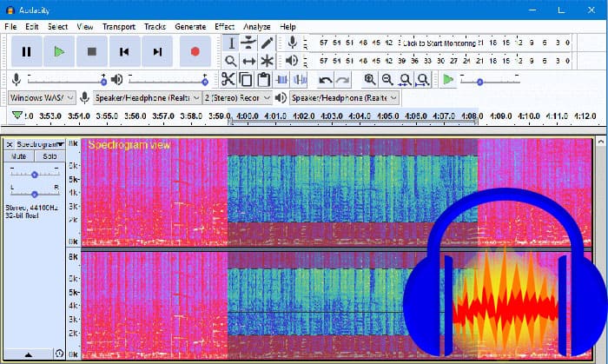Start recording with the red Record button
The height and width of the screenshot is (364, 608).
pos(195,51)
